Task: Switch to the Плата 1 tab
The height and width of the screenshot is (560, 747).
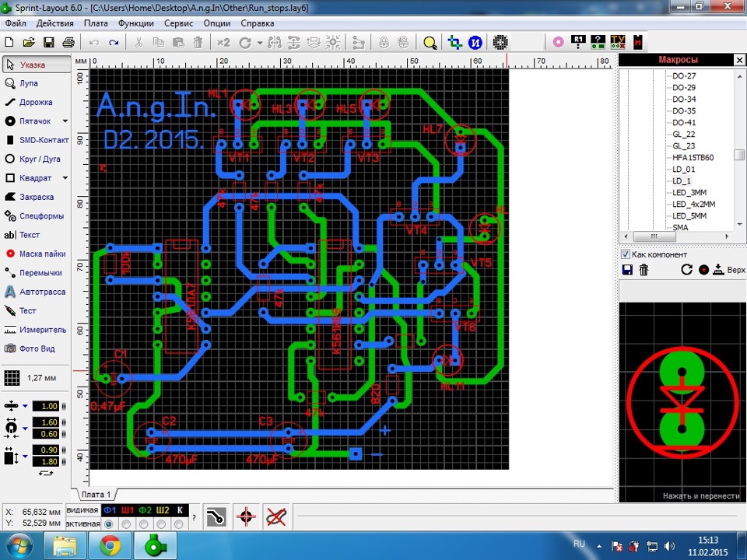Action: (95, 495)
